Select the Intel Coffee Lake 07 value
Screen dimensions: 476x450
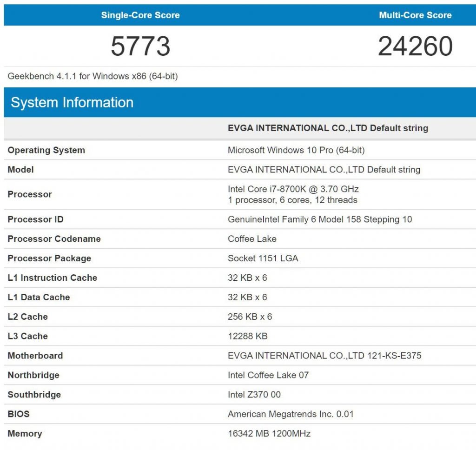tap(268, 375)
